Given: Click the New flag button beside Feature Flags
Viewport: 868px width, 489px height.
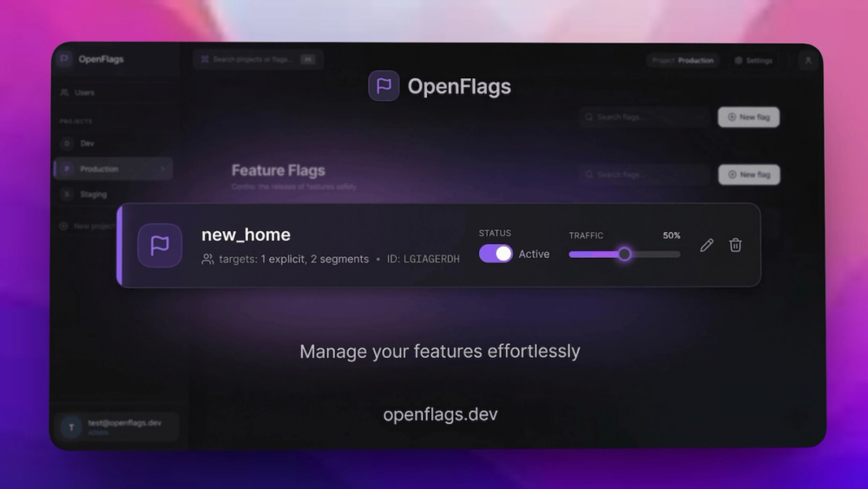Looking at the screenshot, I should [749, 175].
